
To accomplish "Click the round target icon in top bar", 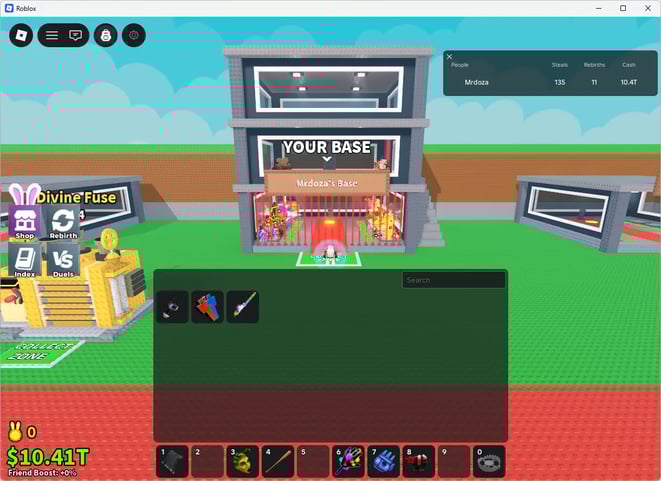I will coord(133,35).
